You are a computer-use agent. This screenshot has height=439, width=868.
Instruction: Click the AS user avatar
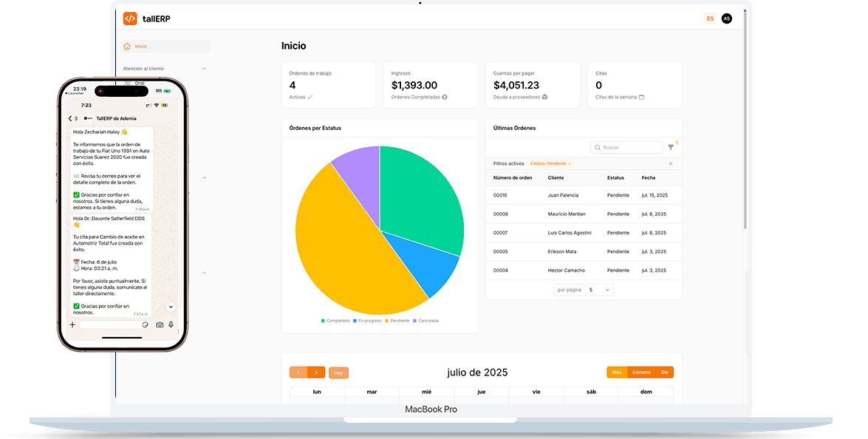click(726, 18)
